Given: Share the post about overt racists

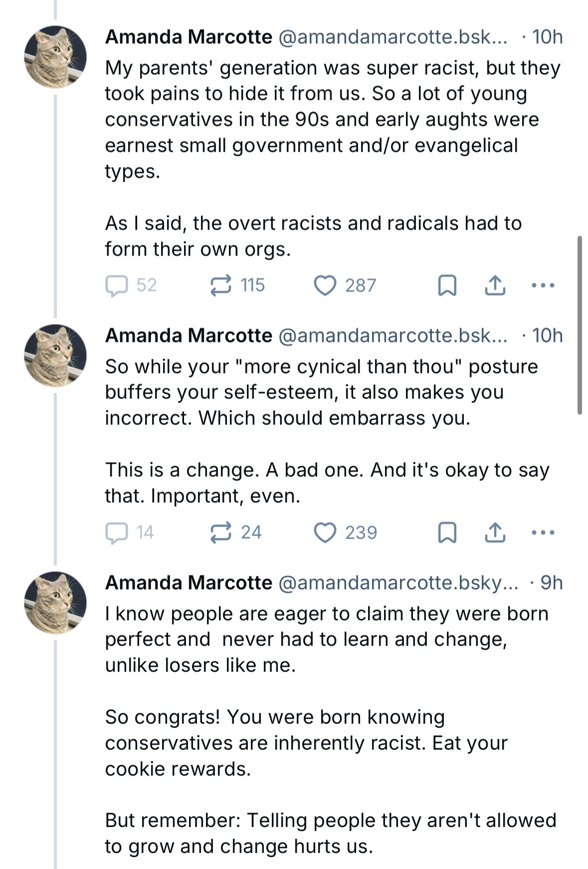Looking at the screenshot, I should 495,286.
